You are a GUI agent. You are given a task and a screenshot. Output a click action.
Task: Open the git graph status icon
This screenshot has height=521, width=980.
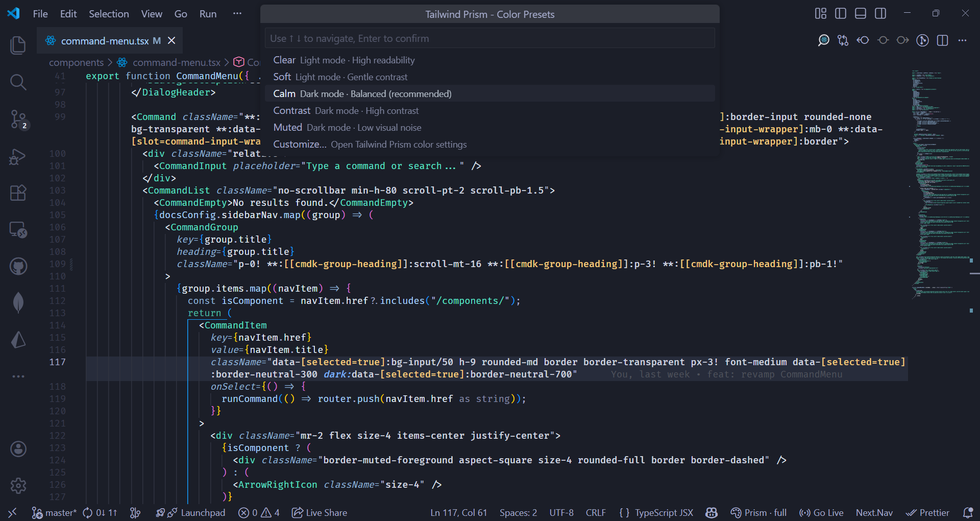[x=135, y=512]
